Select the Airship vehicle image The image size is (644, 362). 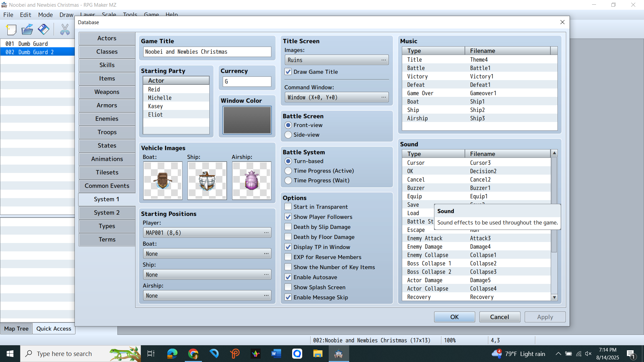click(252, 181)
